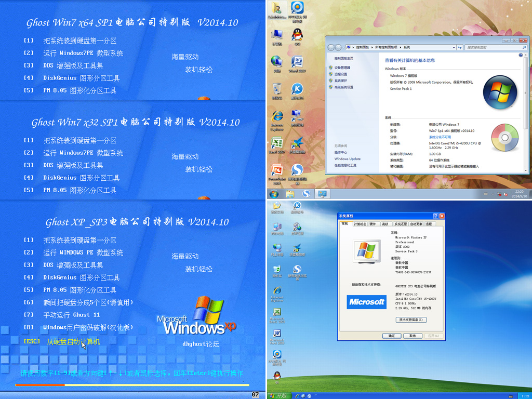532x399 pixels.
Task: Click the QQ icon on the XP desktop
Action: pyautogui.click(x=277, y=377)
